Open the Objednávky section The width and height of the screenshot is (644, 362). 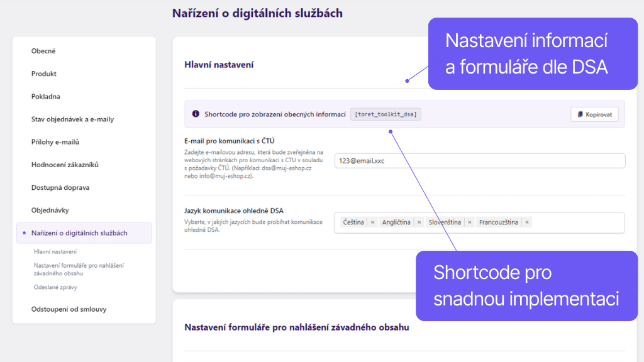50,210
